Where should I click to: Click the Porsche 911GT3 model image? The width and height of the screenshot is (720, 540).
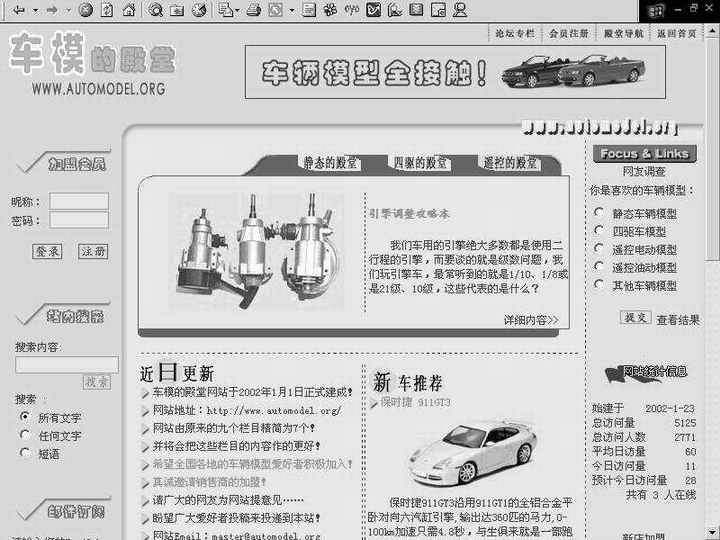472,452
